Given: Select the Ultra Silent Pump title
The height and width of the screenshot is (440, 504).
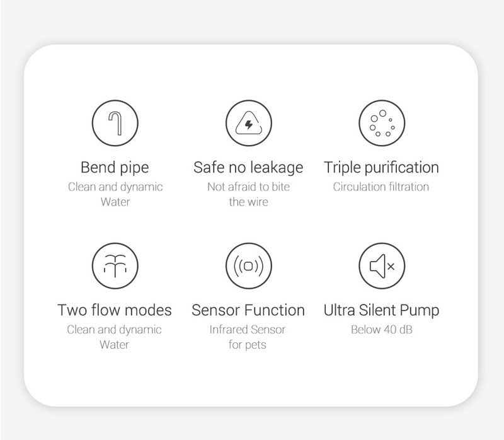Looking at the screenshot, I should pyautogui.click(x=381, y=310).
